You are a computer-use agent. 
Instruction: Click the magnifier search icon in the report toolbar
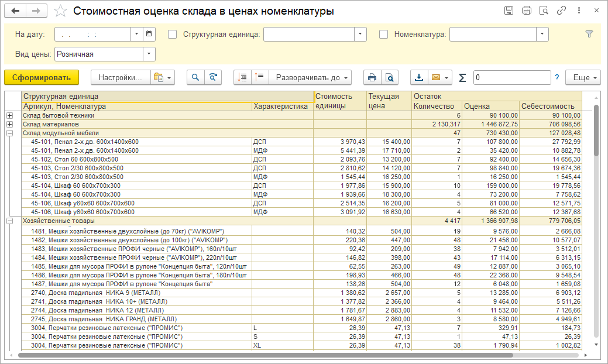pos(195,77)
